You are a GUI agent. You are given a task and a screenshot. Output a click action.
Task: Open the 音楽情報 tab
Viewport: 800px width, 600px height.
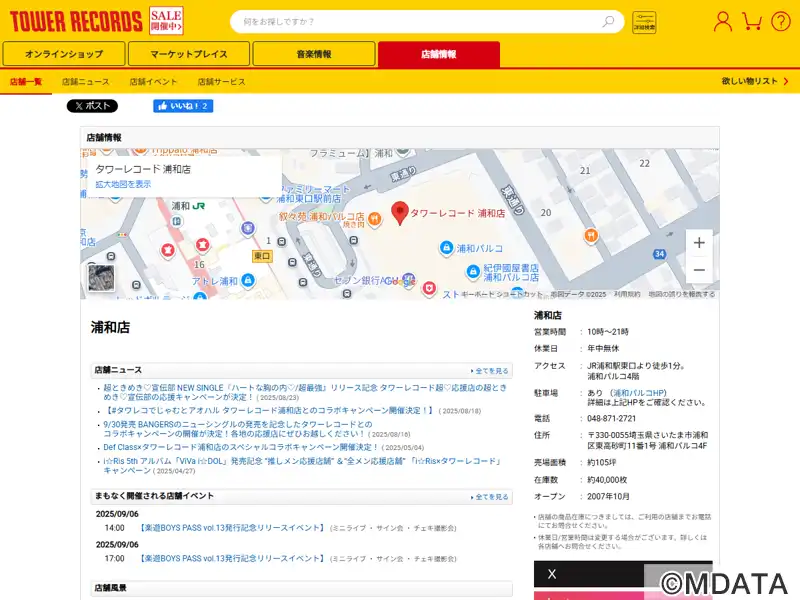[314, 54]
